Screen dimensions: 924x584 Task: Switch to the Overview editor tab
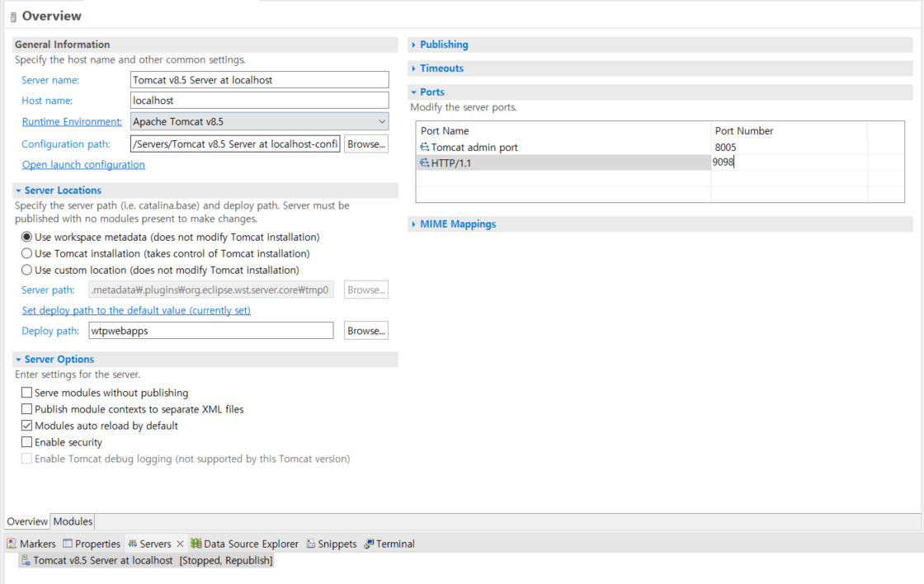(x=27, y=521)
